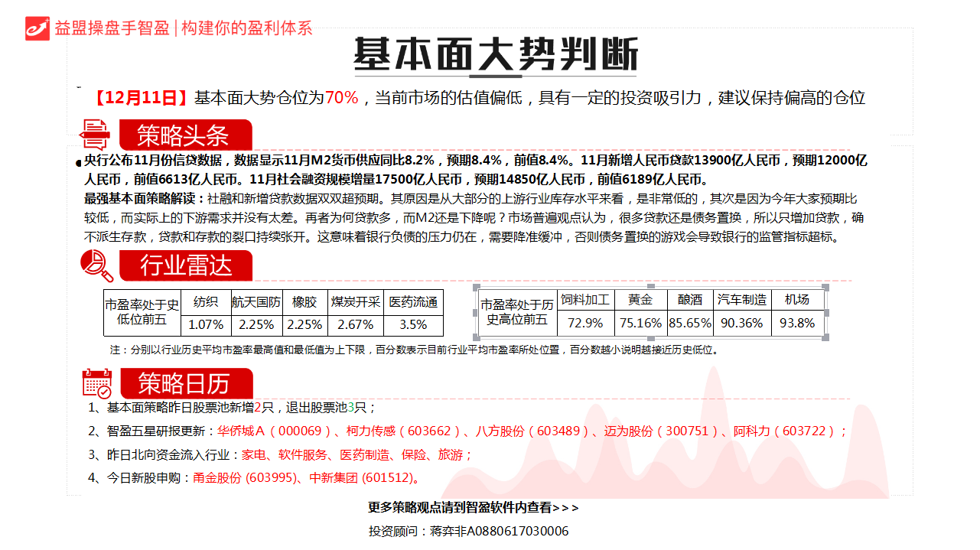
Task: Click the newspaper icon beside 策略头条
Action: [96, 135]
